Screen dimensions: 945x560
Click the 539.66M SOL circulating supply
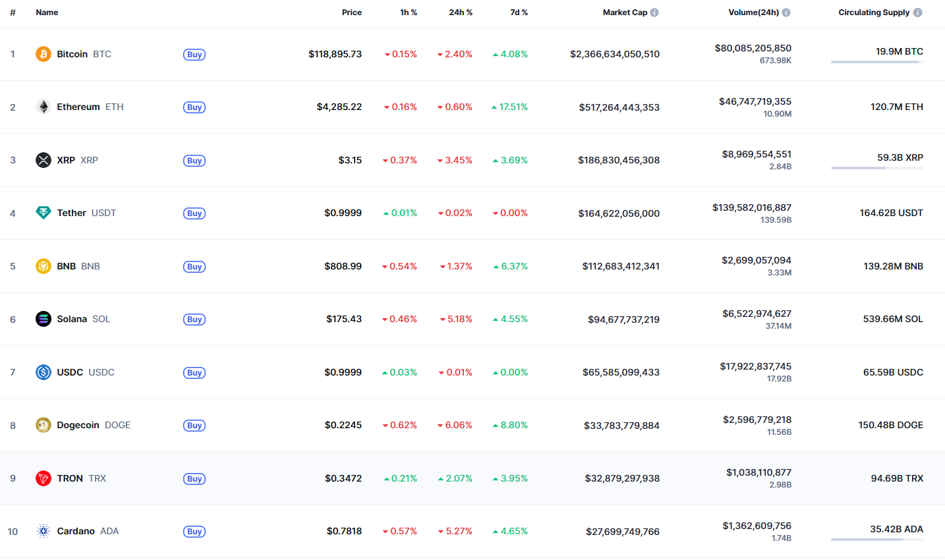pos(893,319)
